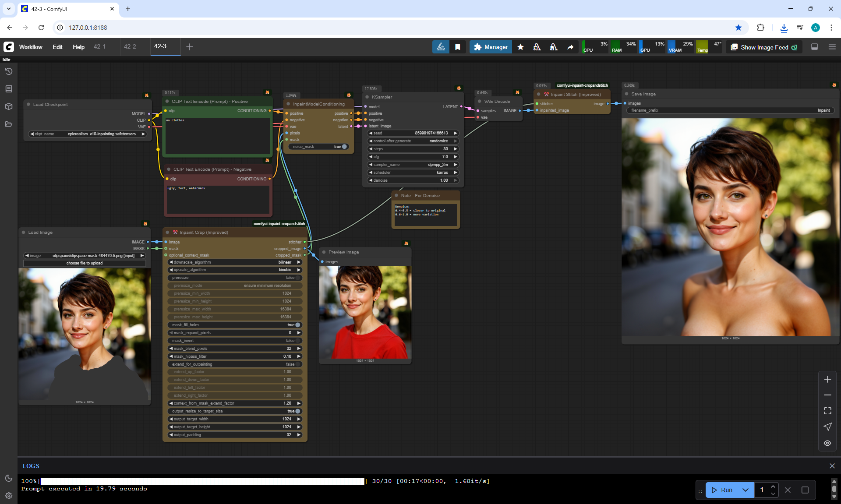The width and height of the screenshot is (841, 504).
Task: Open settings gear icon in sidebar
Action: pyautogui.click(x=8, y=496)
